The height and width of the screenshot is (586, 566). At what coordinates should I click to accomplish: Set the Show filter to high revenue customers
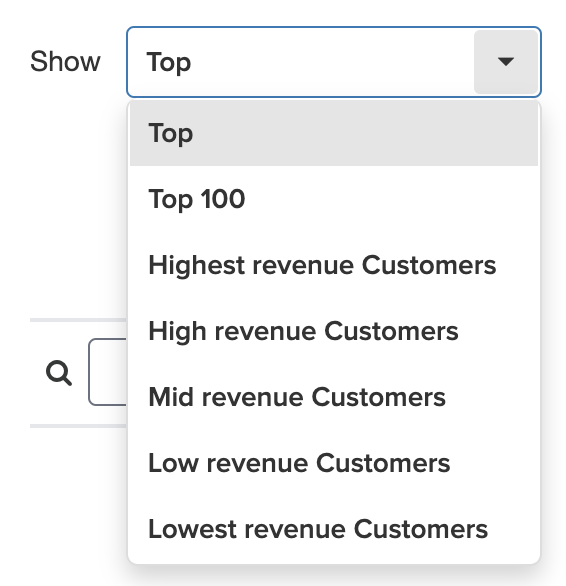334,331
